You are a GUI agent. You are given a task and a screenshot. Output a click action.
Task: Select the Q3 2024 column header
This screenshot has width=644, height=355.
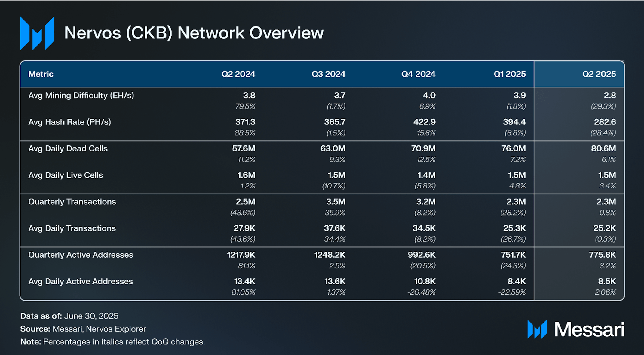tap(328, 74)
